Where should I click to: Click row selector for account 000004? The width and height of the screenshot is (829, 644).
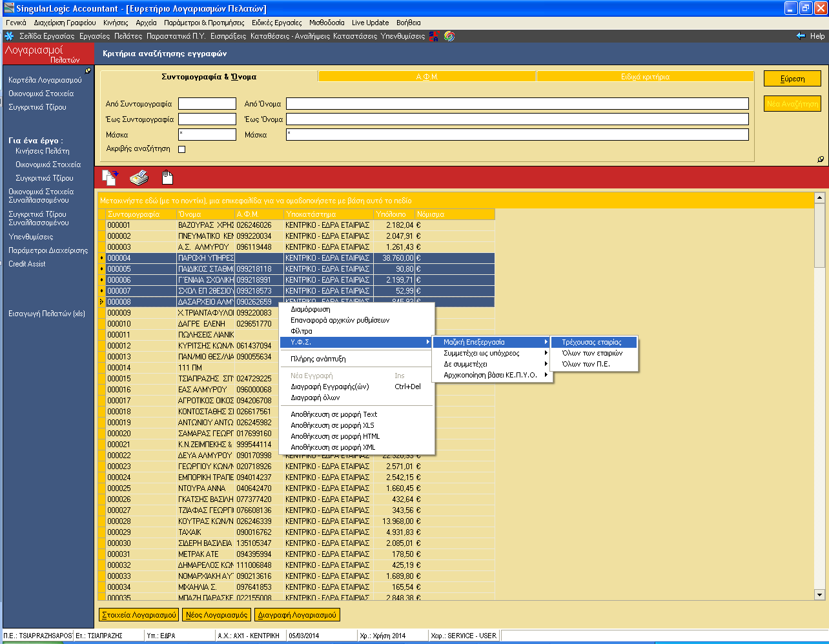click(101, 258)
